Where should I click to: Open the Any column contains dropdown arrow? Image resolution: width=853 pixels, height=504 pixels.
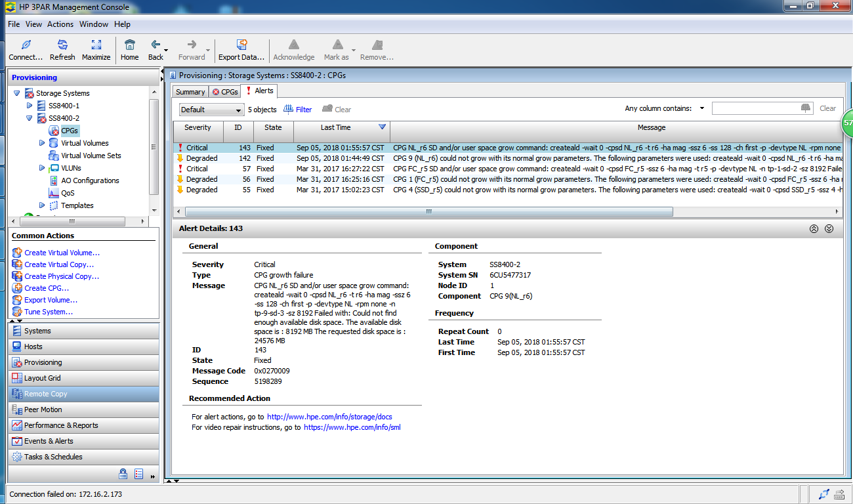(701, 109)
